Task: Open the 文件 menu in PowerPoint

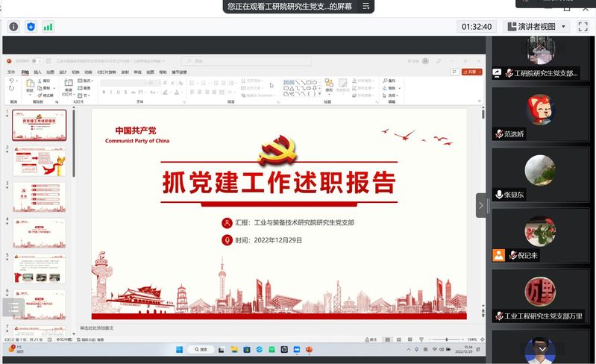Action: click(11, 72)
